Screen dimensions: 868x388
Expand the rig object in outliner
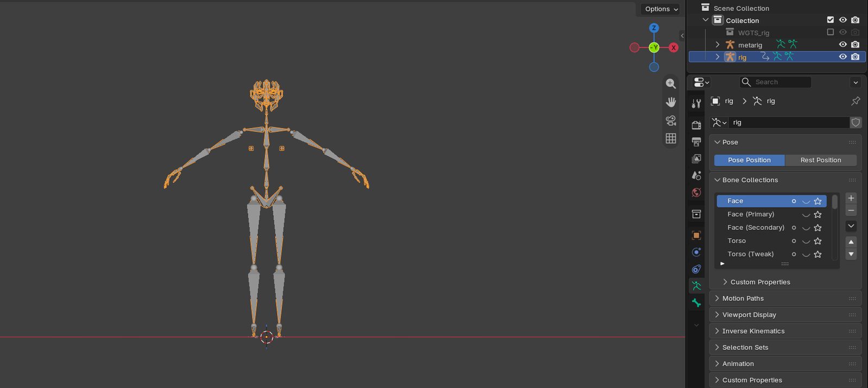718,57
